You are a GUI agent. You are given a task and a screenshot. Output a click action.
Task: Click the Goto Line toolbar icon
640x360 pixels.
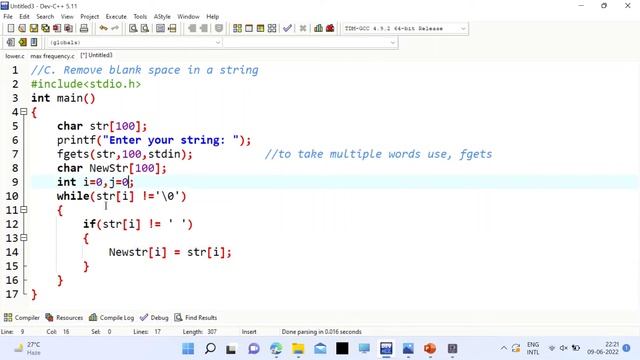[172, 28]
